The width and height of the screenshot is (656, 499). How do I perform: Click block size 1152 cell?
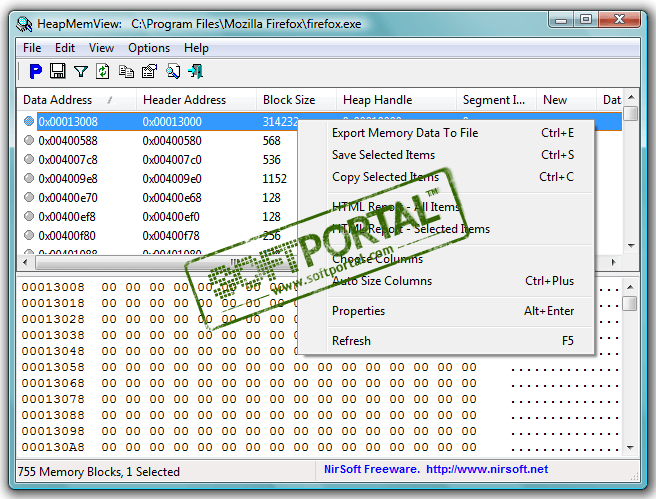(274, 179)
